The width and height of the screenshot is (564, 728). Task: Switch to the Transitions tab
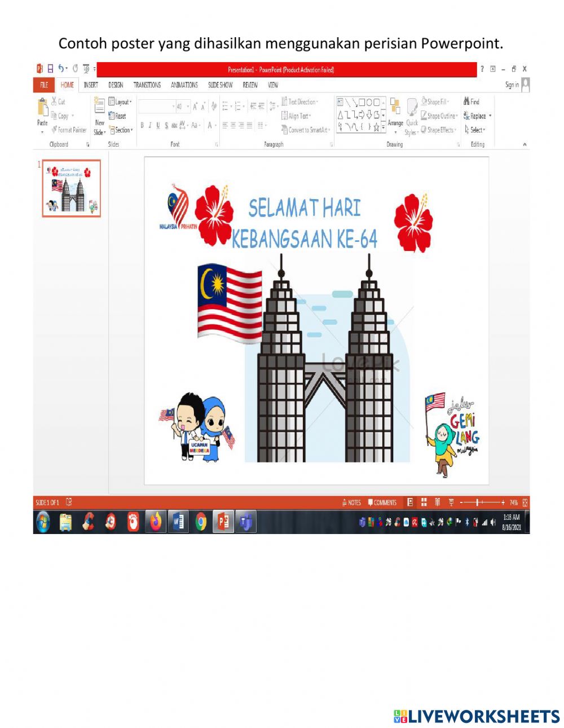point(147,85)
